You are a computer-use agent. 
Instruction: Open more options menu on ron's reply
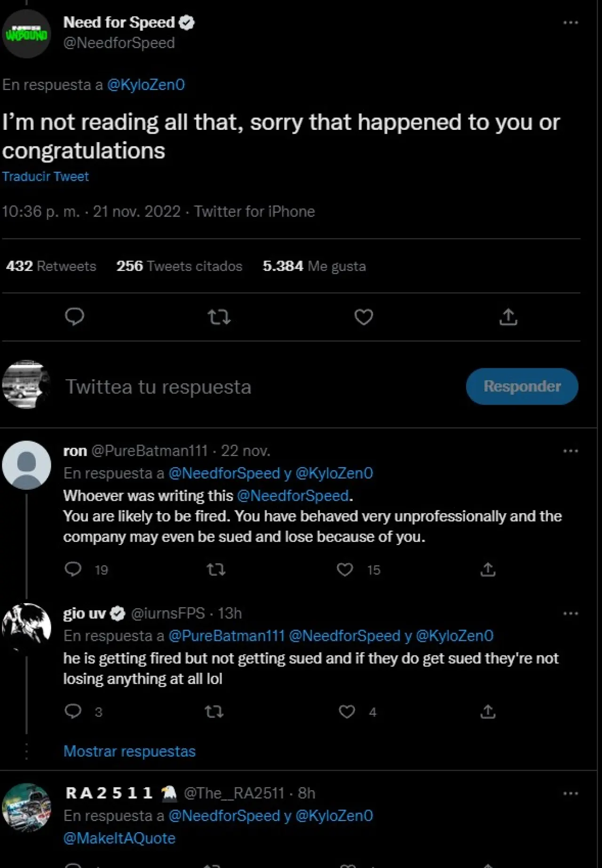pyautogui.click(x=570, y=451)
